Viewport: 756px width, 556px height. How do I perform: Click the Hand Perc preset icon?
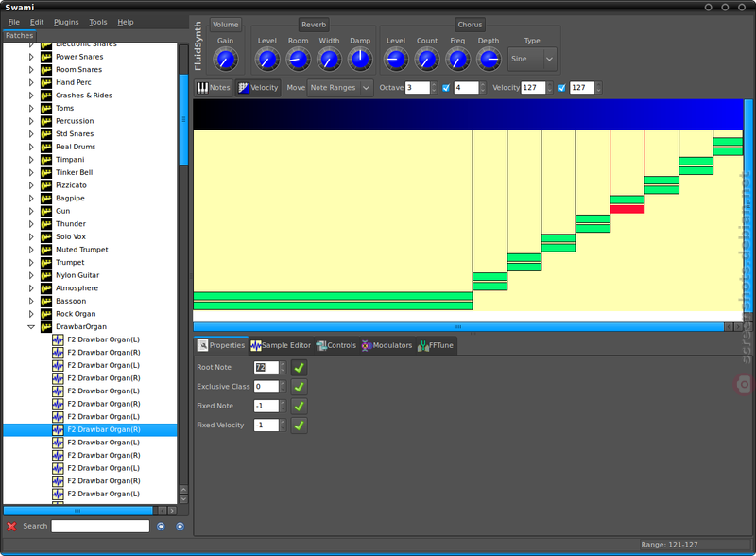click(46, 82)
